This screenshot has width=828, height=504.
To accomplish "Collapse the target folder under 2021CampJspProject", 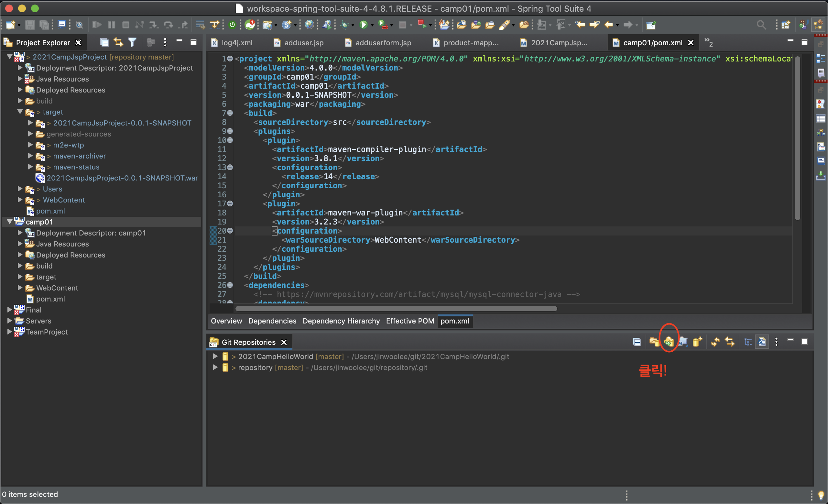I will (20, 112).
